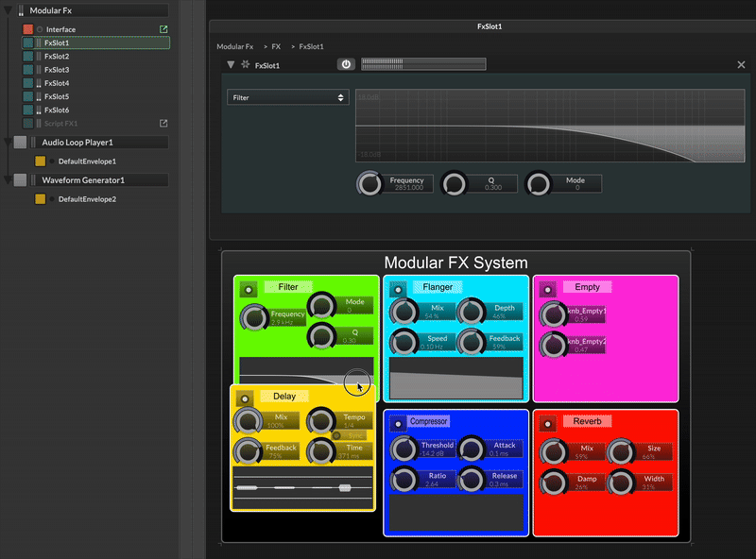Click the Script FX1 open-in-editor icon
This screenshot has height=559, width=756.
point(163,124)
